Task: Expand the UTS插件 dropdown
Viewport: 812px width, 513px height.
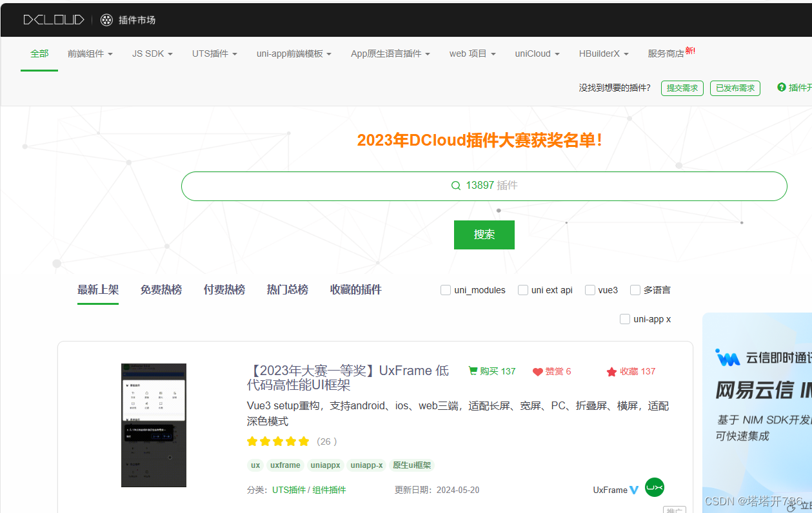Action: tap(215, 54)
